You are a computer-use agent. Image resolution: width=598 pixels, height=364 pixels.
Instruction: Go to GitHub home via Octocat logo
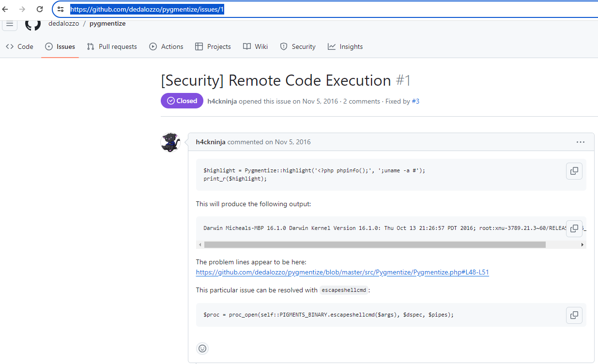33,24
